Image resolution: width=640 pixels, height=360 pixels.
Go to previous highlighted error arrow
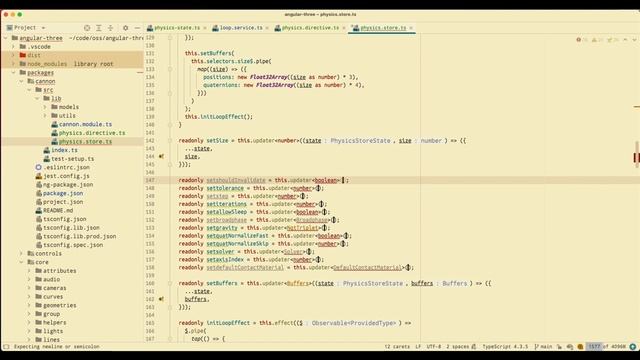pyautogui.click(x=625, y=40)
